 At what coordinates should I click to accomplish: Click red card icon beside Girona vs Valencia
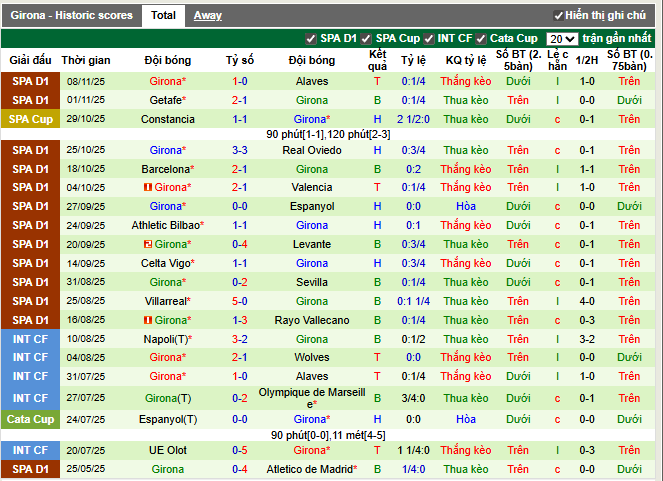148,187
